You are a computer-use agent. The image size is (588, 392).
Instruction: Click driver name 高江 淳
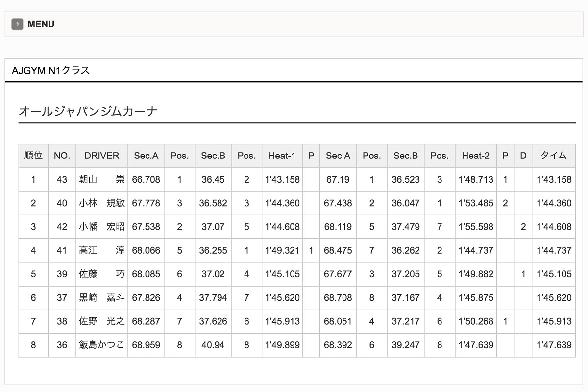[x=102, y=250]
